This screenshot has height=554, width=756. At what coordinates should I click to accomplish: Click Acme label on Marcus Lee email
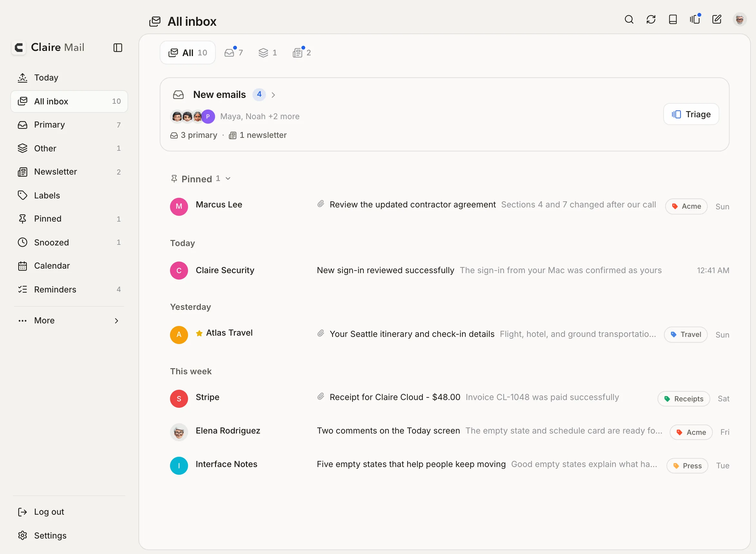686,206
